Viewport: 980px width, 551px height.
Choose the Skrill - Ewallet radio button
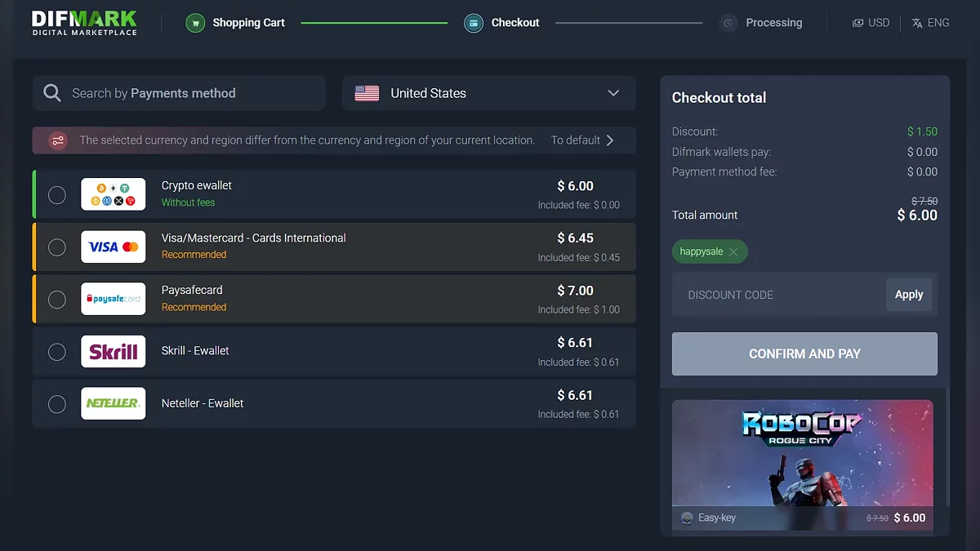pyautogui.click(x=57, y=351)
